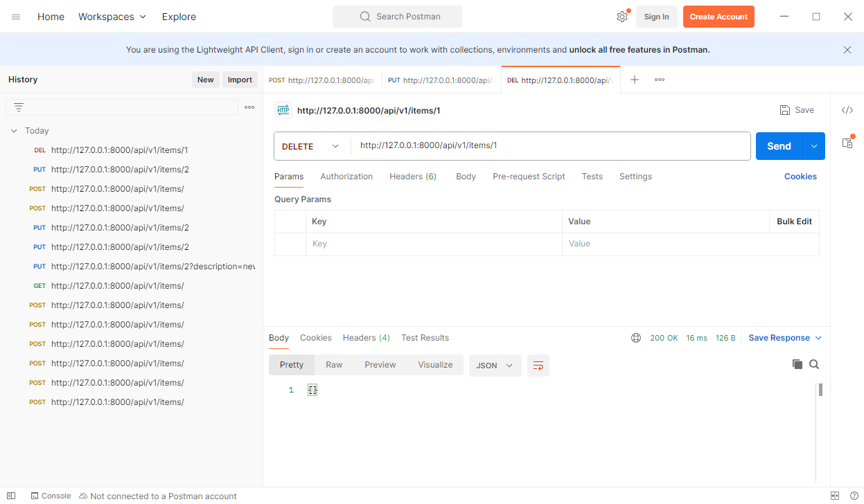Click the history filter icon
864x504 pixels.
click(19, 107)
